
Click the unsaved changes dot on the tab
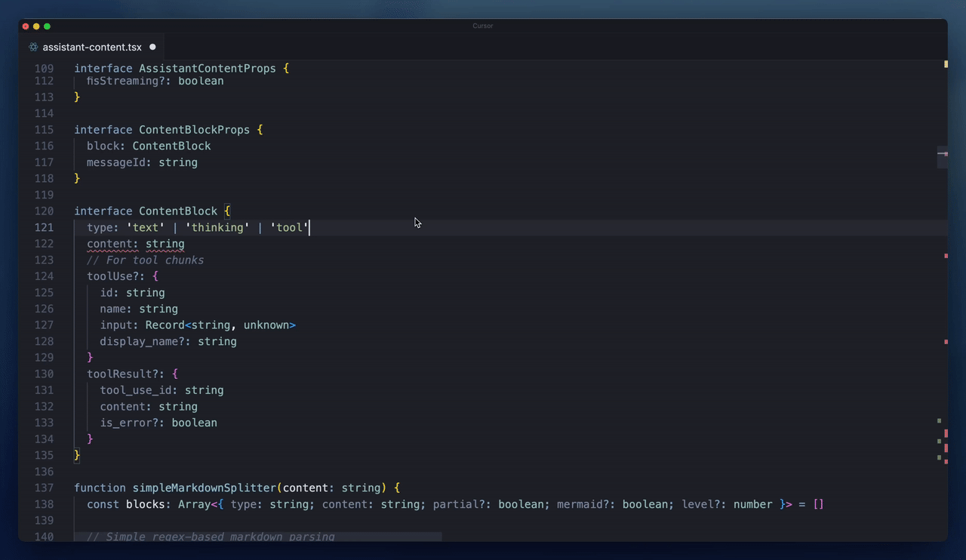pyautogui.click(x=152, y=47)
